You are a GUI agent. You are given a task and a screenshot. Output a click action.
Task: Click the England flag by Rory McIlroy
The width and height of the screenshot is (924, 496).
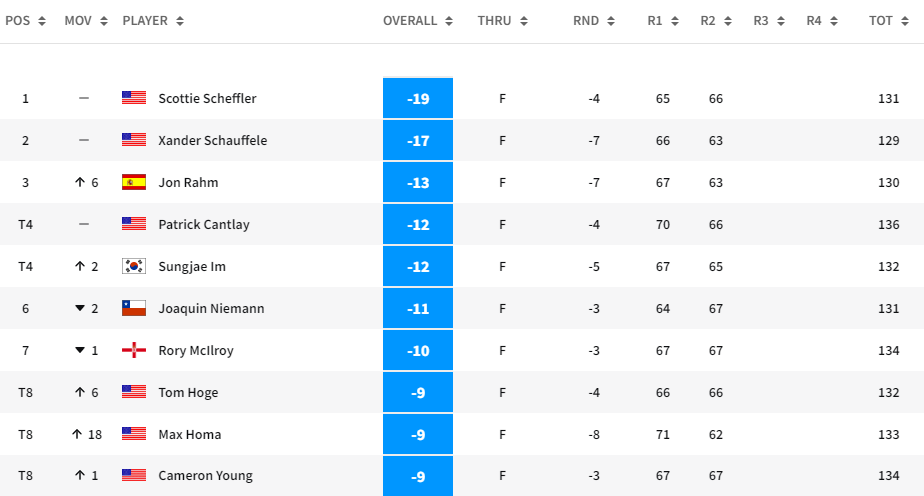click(x=134, y=350)
